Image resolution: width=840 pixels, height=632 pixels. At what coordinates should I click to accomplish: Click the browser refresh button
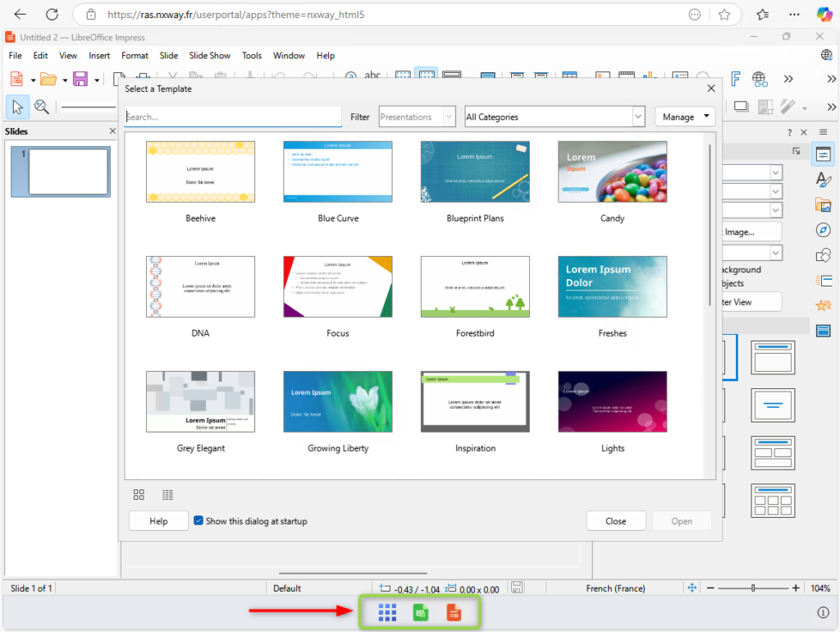coord(52,15)
